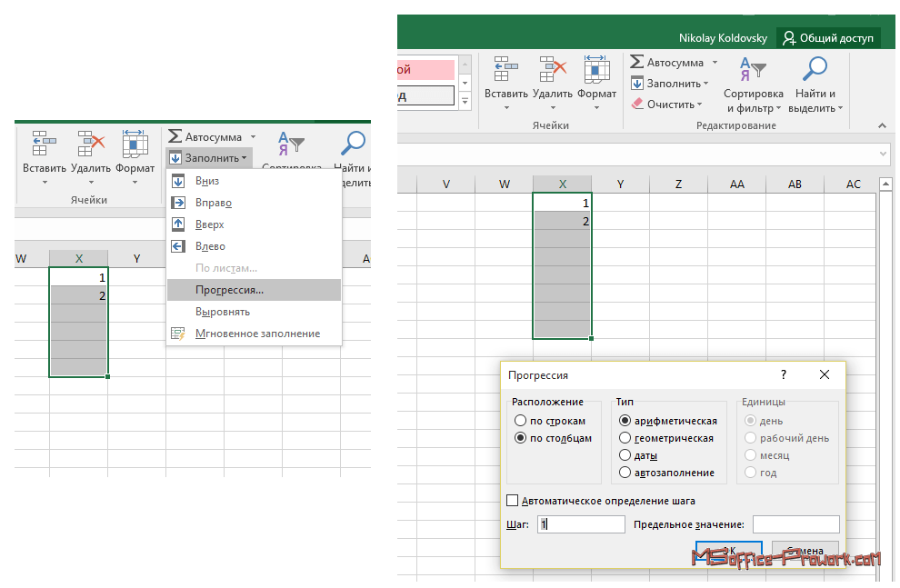Click Отмена button in Прогрессия dialog
Viewport: 900px width, 588px height.
pos(805,550)
